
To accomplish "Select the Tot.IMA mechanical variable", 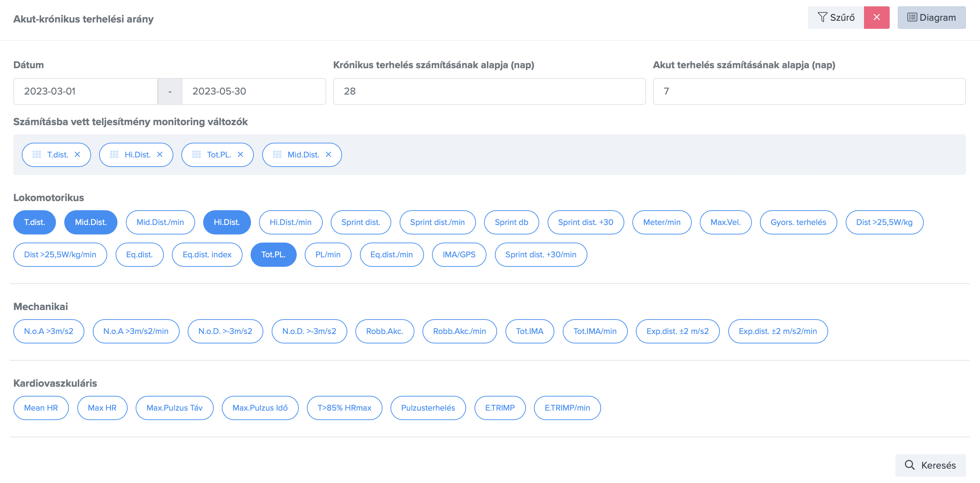I will pos(529,331).
